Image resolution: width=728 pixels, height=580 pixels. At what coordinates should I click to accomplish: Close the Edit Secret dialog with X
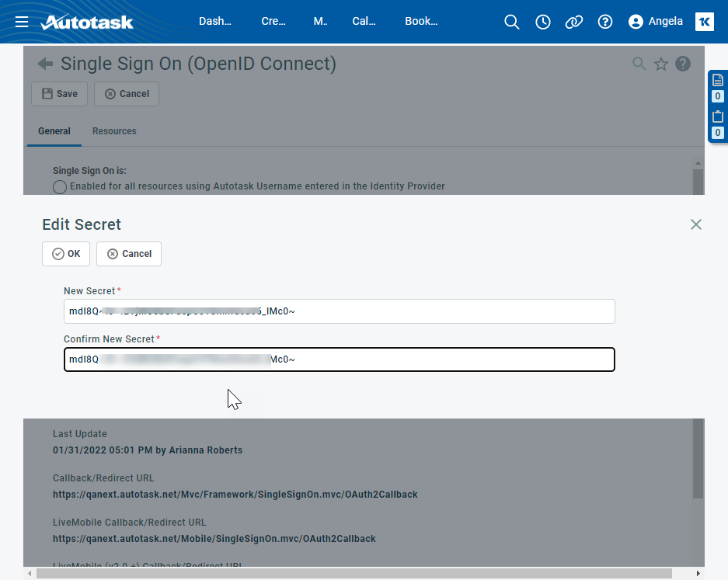[x=696, y=224]
